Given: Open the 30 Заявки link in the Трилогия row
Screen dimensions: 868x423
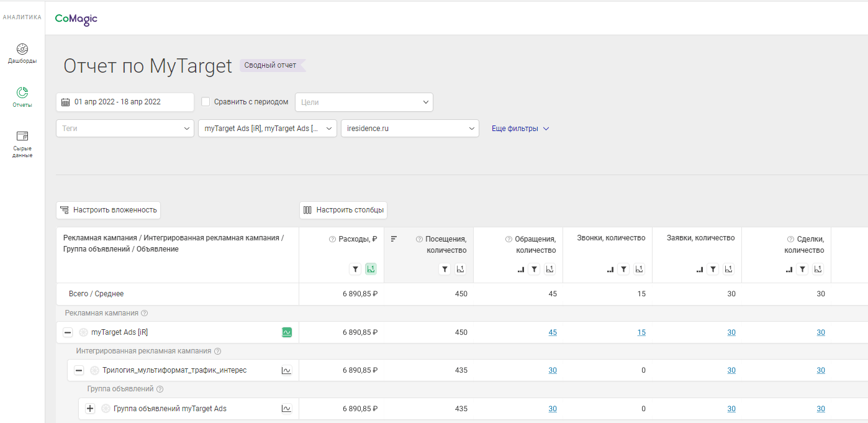Looking at the screenshot, I should pos(731,370).
